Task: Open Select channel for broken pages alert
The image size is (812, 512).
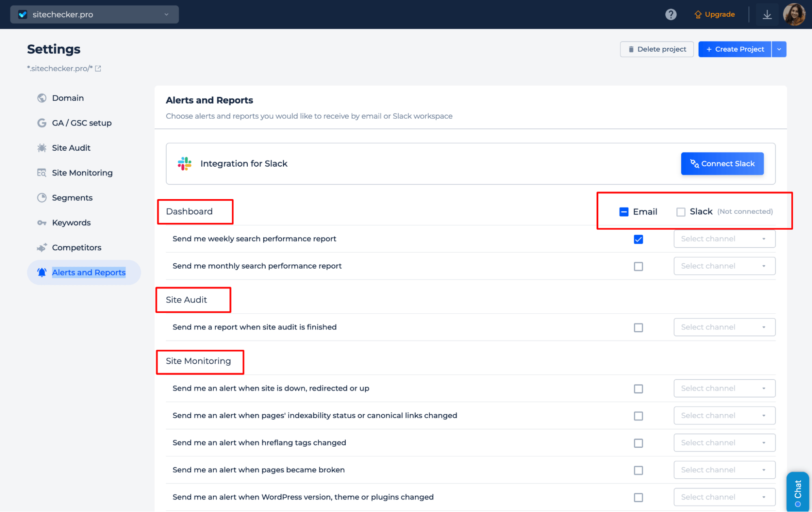Action: coord(724,470)
